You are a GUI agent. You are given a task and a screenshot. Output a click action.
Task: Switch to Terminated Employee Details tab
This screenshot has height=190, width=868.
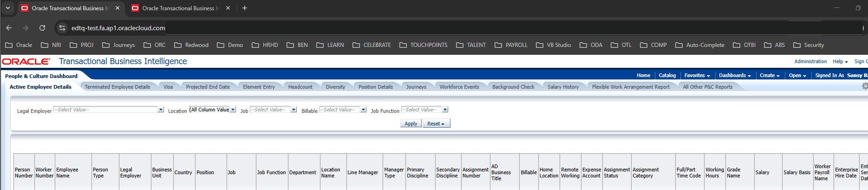[x=117, y=87]
